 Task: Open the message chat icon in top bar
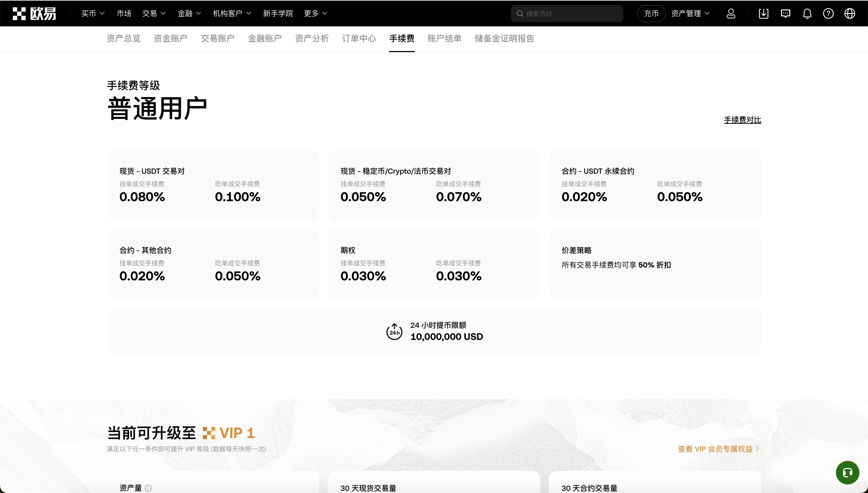point(785,13)
